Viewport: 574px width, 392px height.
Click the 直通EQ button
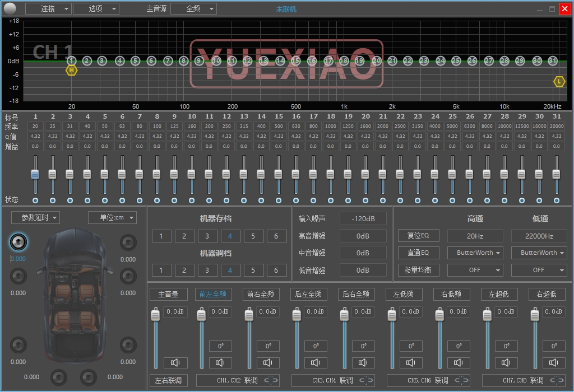click(x=418, y=253)
